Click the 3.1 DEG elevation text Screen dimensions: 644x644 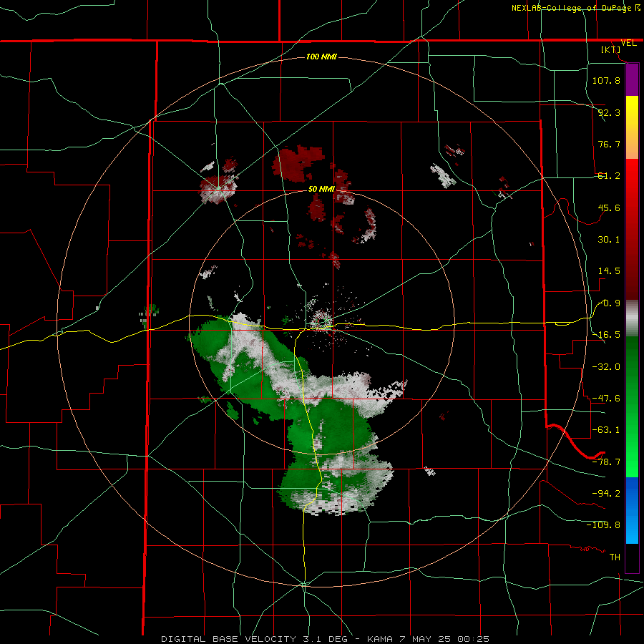pos(324,639)
